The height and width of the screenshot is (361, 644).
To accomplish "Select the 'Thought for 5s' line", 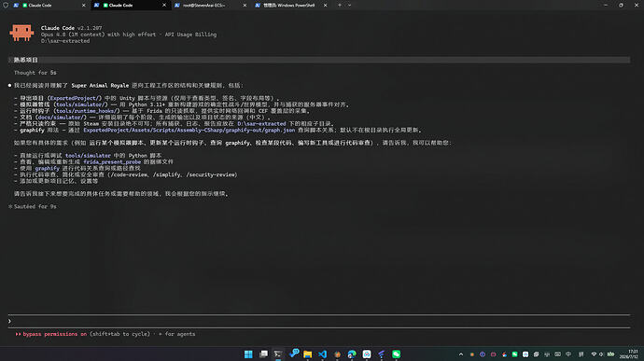I will click(x=35, y=73).
